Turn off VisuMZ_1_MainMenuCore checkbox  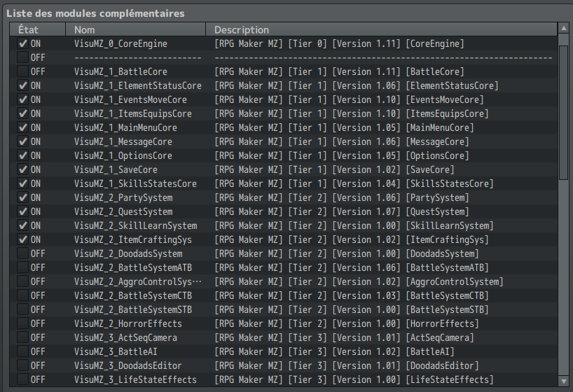[23, 128]
